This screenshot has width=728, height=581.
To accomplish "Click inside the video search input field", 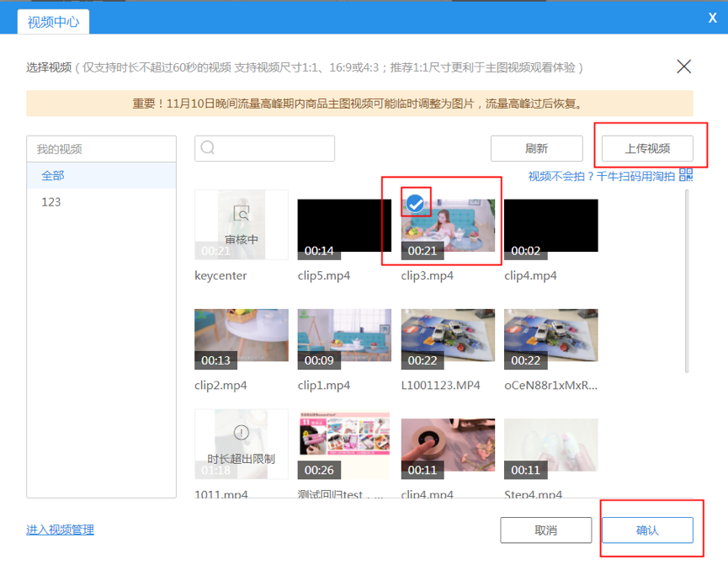I will 269,148.
